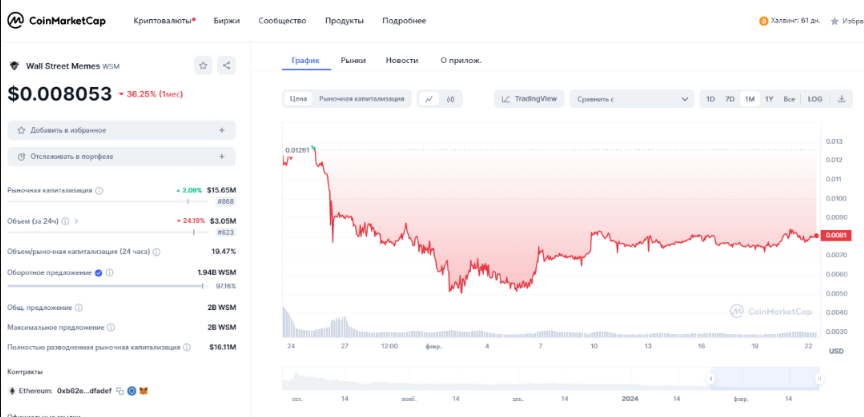864x417 pixels.
Task: Click the current price tag 0.0081
Action: (x=836, y=236)
